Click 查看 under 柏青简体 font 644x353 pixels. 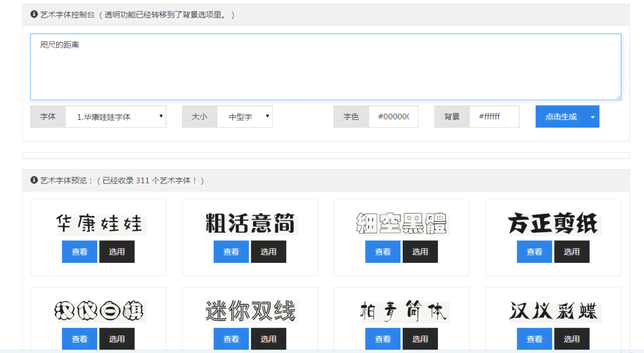coord(383,339)
